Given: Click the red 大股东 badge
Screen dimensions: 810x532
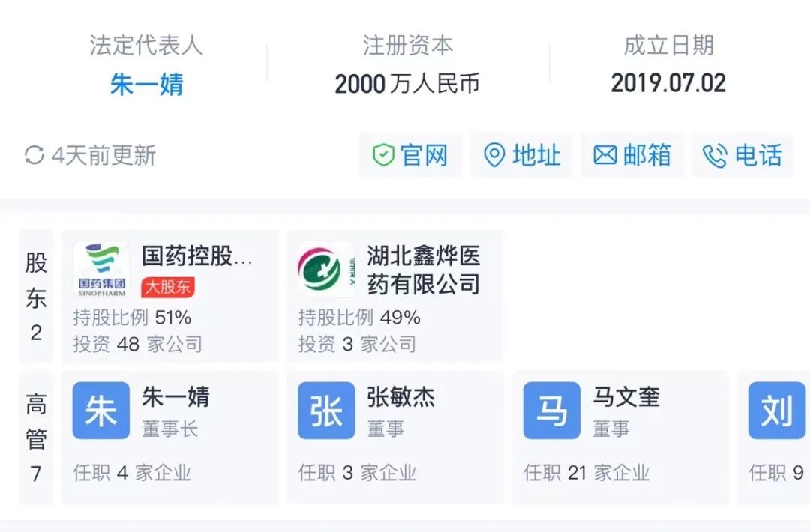Looking at the screenshot, I should pos(168,287).
